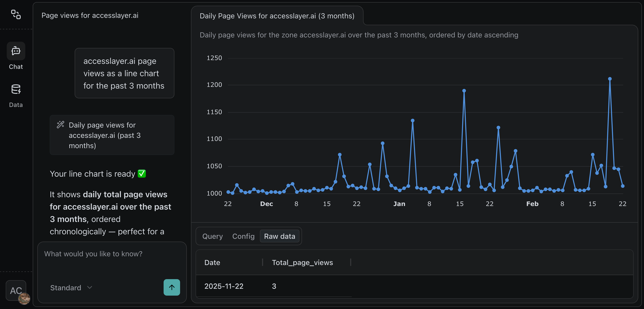Open the Data section icon
The image size is (644, 309).
point(16,89)
